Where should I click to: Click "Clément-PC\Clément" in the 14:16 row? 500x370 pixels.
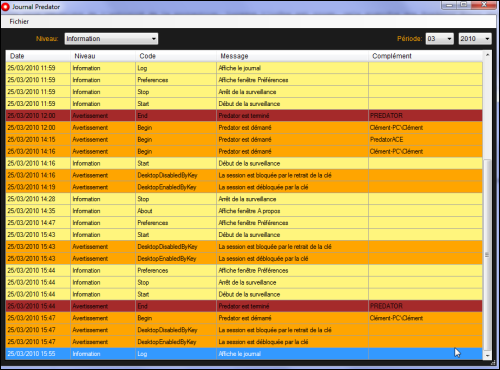click(396, 152)
